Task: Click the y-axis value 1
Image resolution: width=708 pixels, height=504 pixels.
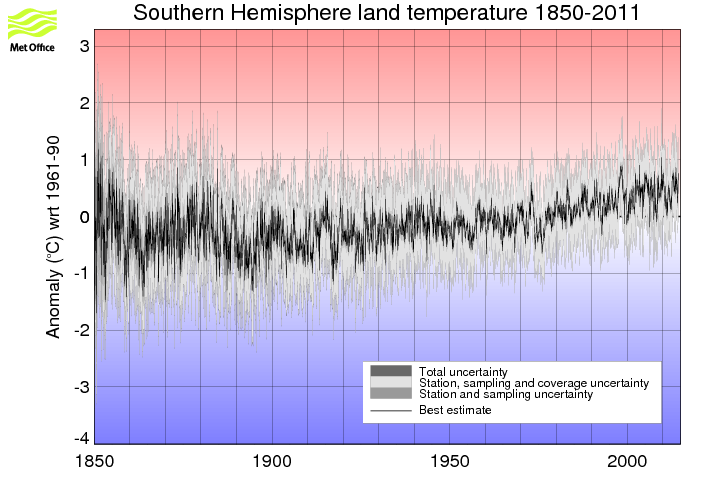Action: pos(84,160)
